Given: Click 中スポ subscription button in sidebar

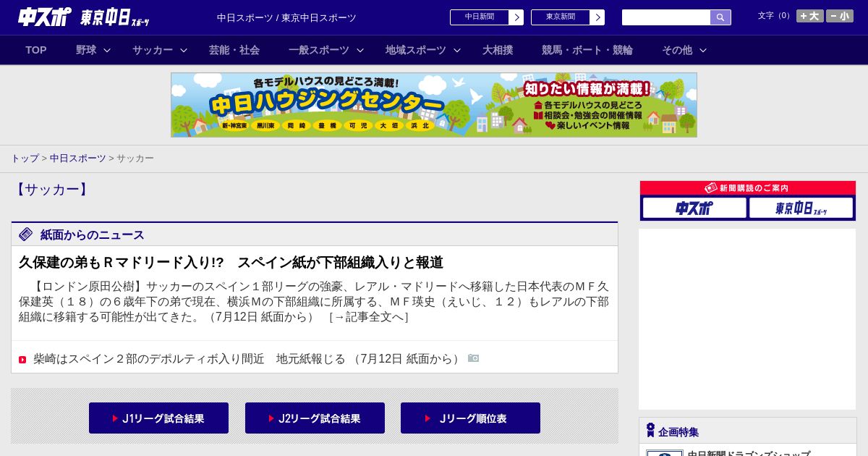Looking at the screenshot, I should (x=694, y=208).
